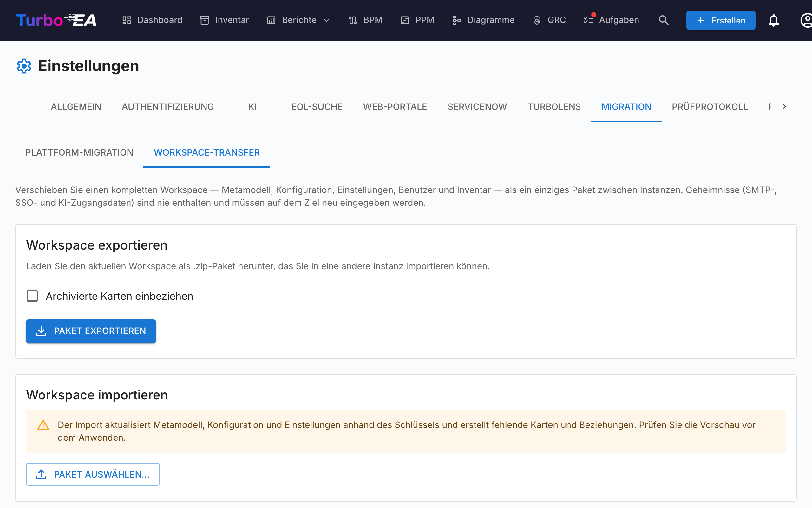
Task: Open Aufgaben with notification dot
Action: click(x=611, y=20)
